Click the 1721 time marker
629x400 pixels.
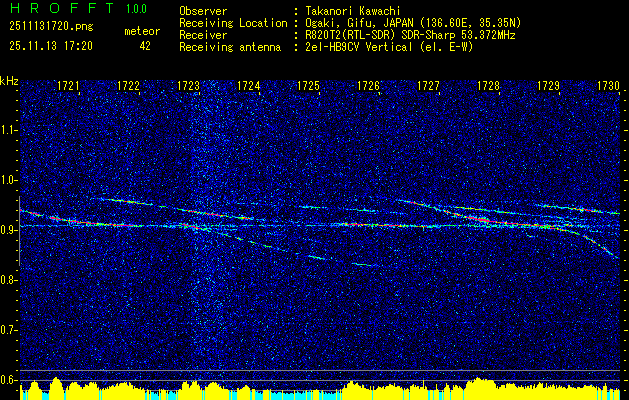click(68, 85)
